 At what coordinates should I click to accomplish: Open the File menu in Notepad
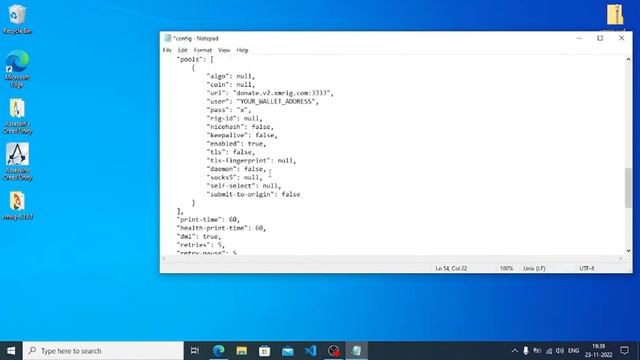point(167,50)
